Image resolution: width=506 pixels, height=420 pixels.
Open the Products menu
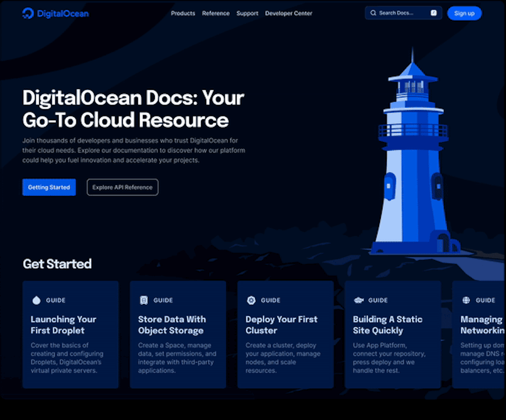183,13
